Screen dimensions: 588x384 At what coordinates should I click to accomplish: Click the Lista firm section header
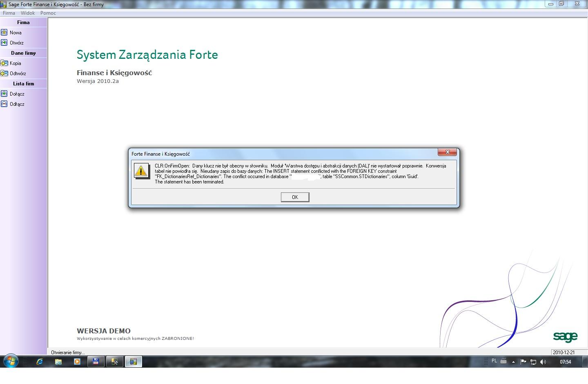point(23,83)
